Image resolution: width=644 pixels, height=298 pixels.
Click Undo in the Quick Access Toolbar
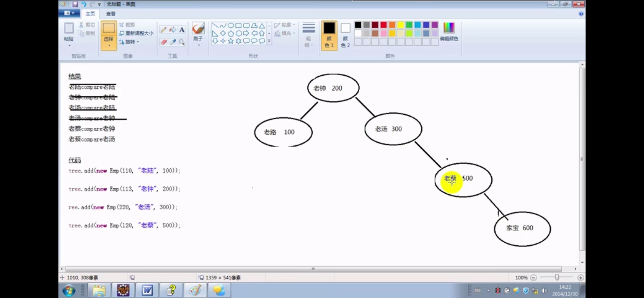[84, 4]
